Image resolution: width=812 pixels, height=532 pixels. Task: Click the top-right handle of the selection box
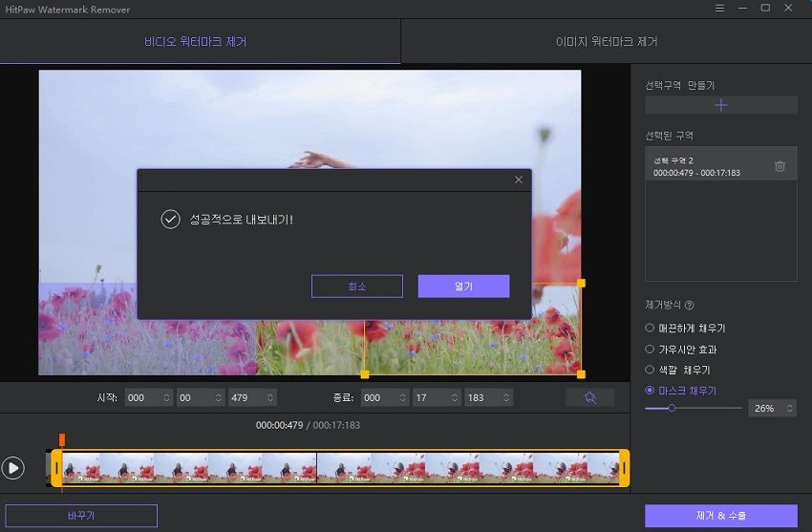pos(581,283)
